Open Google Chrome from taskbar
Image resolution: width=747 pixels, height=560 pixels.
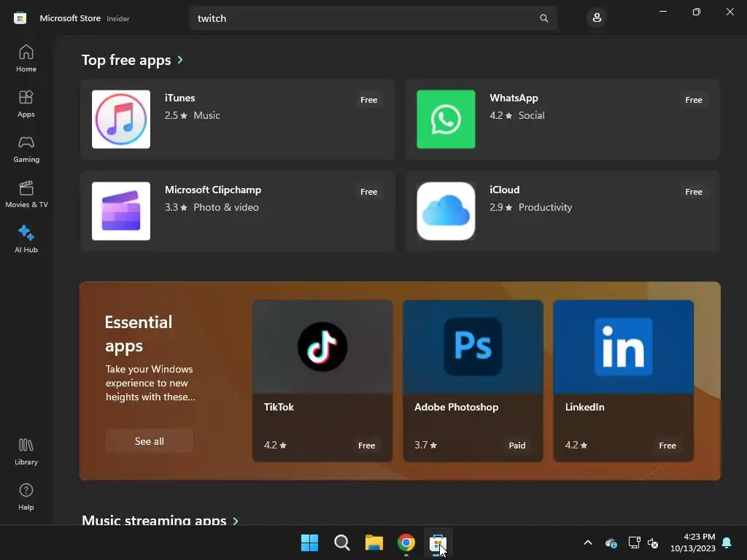[x=406, y=542]
